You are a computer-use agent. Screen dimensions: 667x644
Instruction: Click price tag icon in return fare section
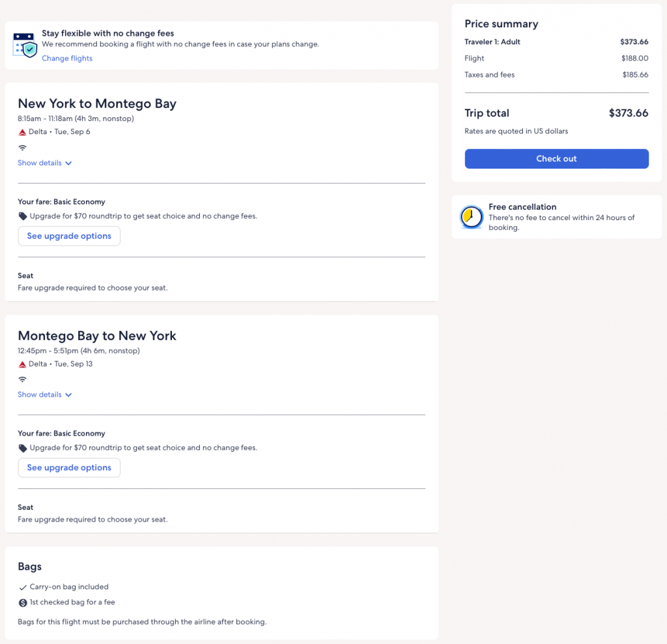tap(23, 448)
